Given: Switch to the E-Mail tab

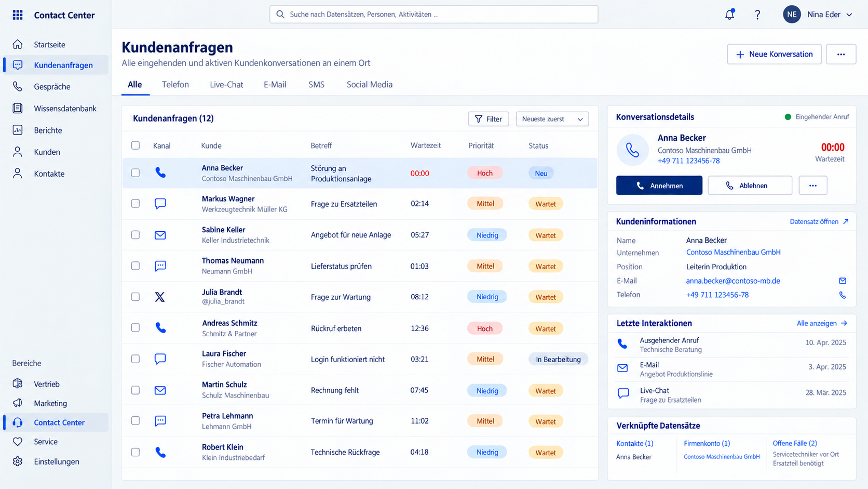Looking at the screenshot, I should pyautogui.click(x=275, y=84).
